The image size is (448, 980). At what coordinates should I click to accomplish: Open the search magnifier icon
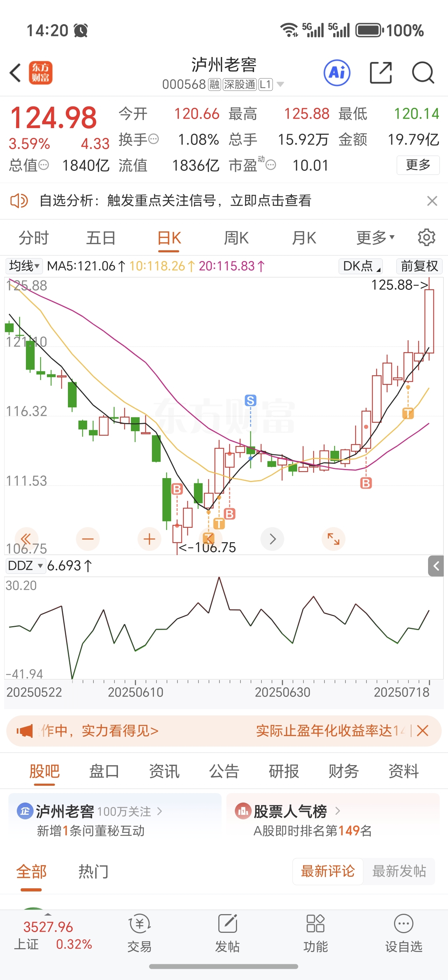423,72
